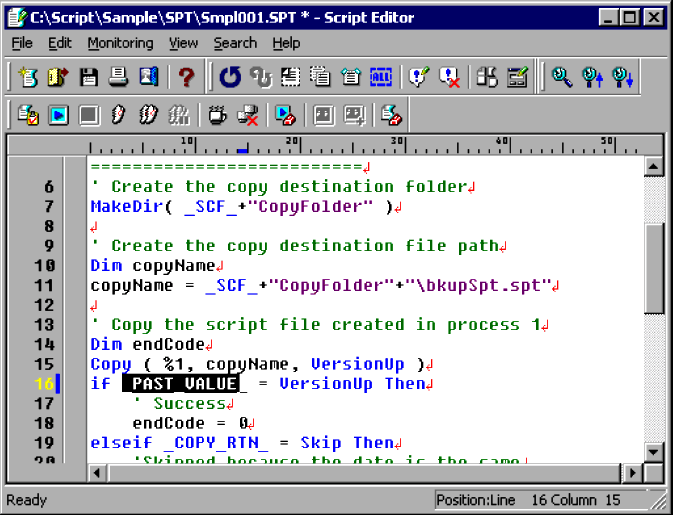Print the script with the printer icon
The height and width of the screenshot is (515, 673).
pos(118,78)
